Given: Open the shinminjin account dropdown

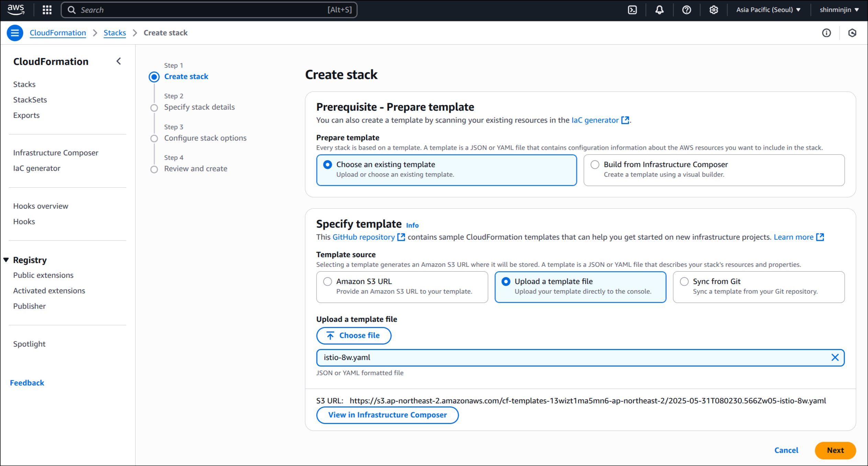Looking at the screenshot, I should 839,10.
